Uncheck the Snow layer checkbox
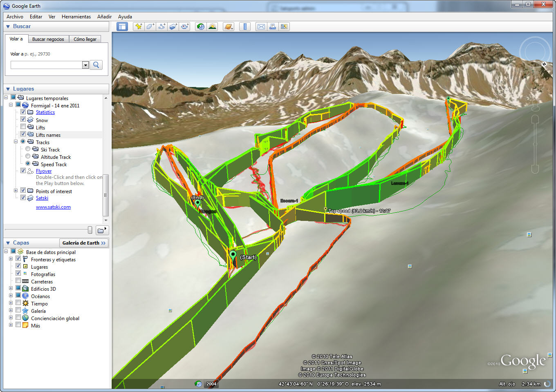This screenshot has width=556, height=392. coord(23,119)
